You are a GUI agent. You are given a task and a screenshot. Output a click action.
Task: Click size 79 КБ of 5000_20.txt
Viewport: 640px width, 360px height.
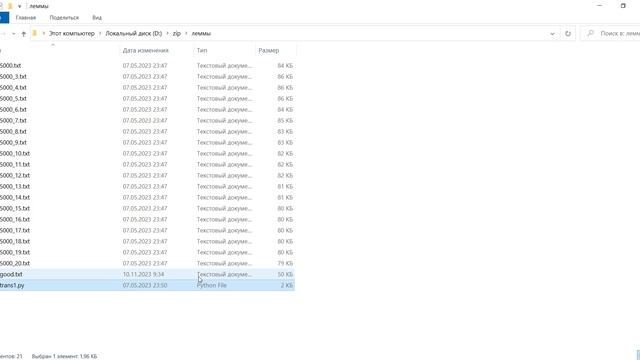point(285,263)
